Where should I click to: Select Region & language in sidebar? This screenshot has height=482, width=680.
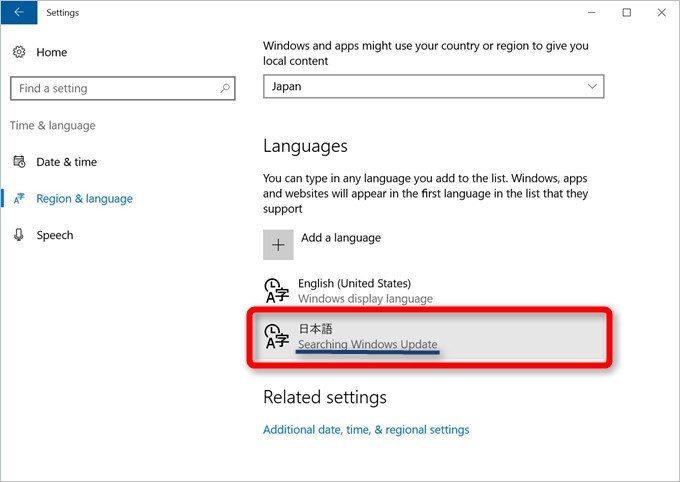click(84, 199)
